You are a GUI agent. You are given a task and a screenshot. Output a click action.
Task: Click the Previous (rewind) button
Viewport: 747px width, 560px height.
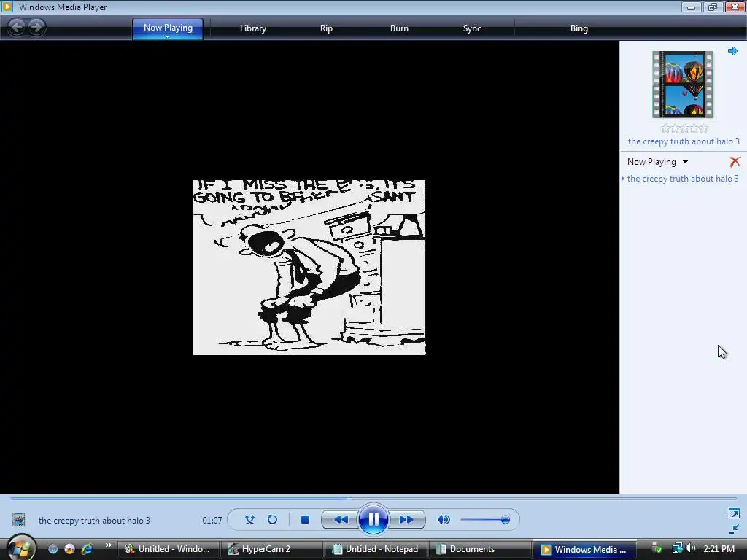[x=340, y=519]
